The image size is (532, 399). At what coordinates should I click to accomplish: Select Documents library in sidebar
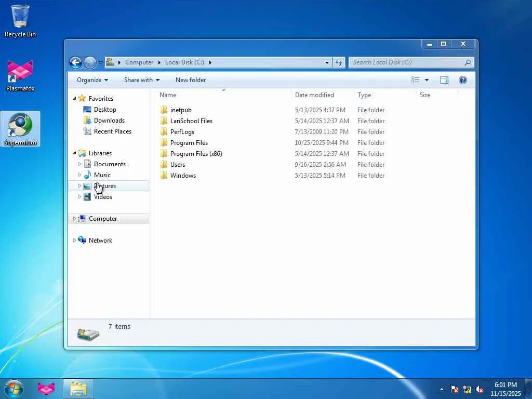(x=110, y=164)
